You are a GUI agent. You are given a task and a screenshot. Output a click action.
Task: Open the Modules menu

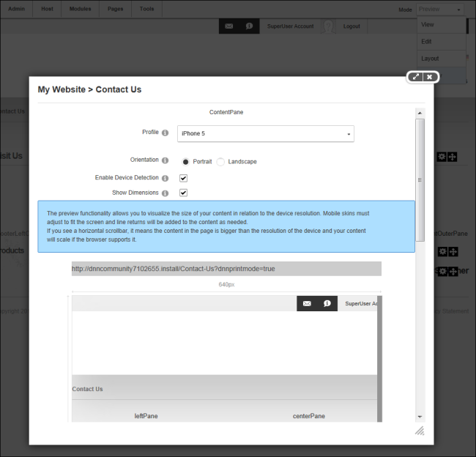pos(80,9)
